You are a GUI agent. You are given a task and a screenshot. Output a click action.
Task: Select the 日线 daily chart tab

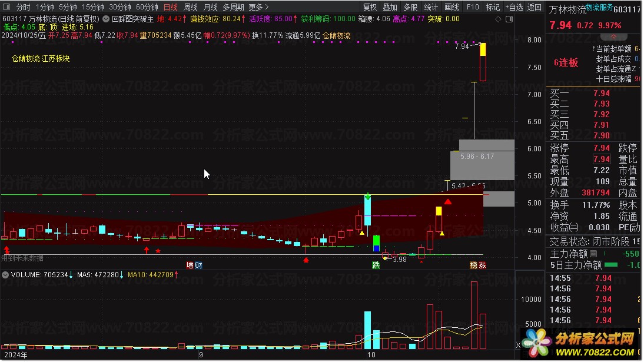(171, 7)
